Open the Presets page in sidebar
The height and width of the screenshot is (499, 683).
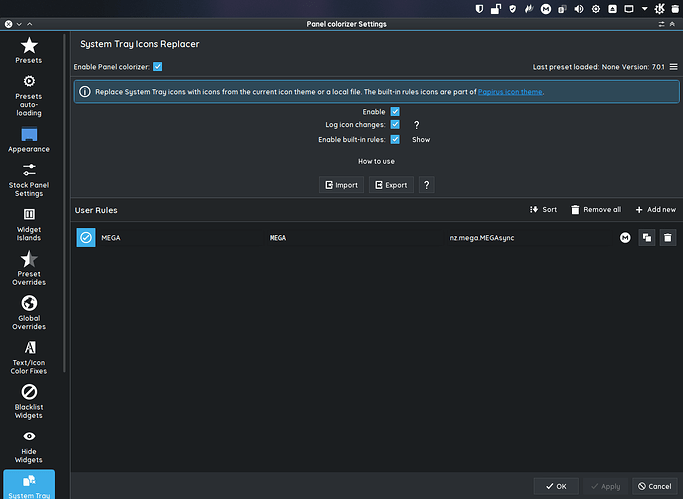tap(29, 50)
